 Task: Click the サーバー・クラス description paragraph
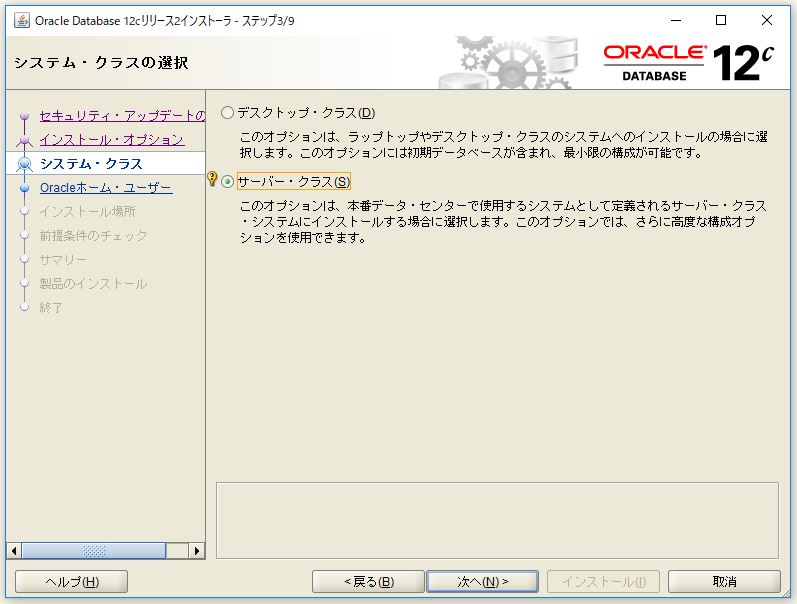[x=503, y=222]
